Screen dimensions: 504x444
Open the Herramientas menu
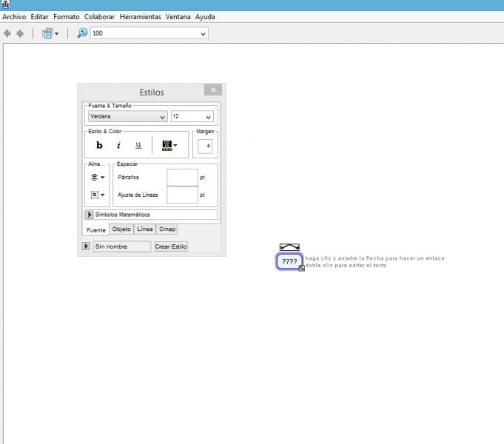[x=140, y=17]
